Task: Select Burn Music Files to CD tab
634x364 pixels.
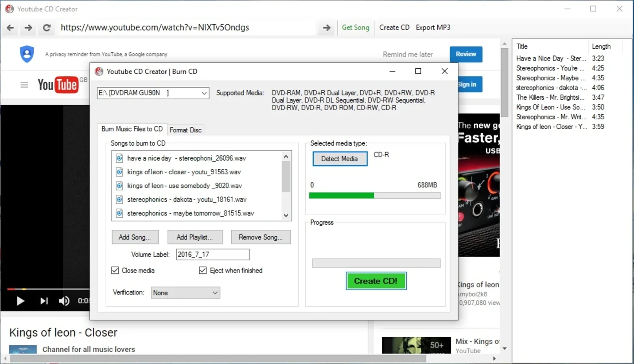Action: 132,129
